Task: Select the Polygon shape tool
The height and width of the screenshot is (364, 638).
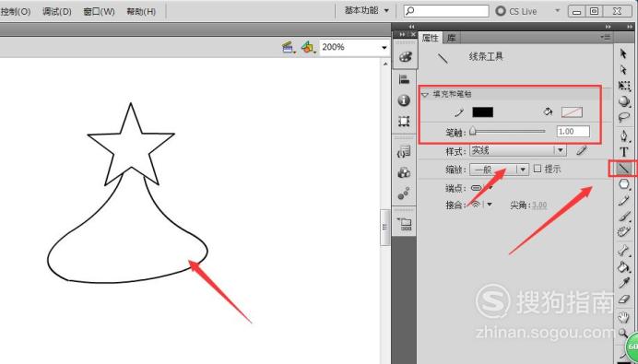Action: (624, 184)
